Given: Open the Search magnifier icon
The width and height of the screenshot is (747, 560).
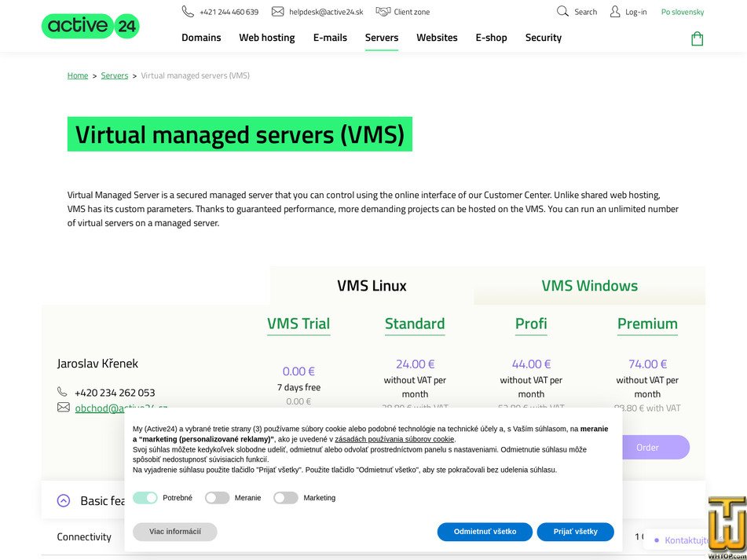Looking at the screenshot, I should pyautogui.click(x=562, y=12).
